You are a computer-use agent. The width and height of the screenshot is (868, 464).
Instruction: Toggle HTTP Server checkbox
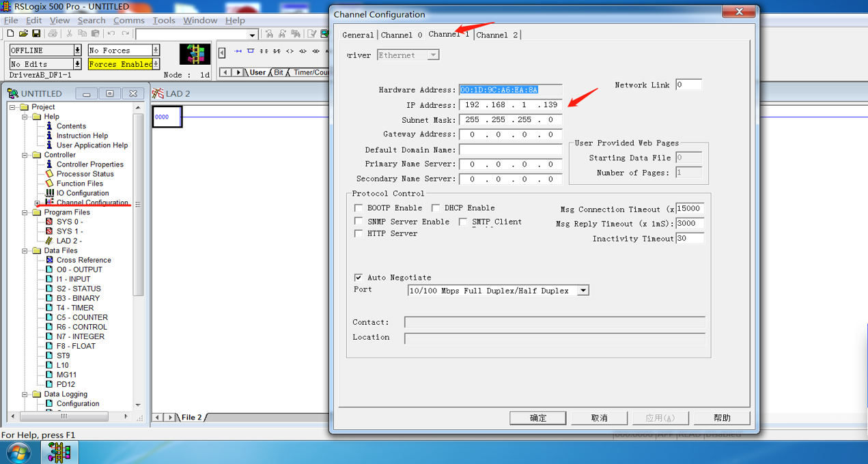click(359, 233)
